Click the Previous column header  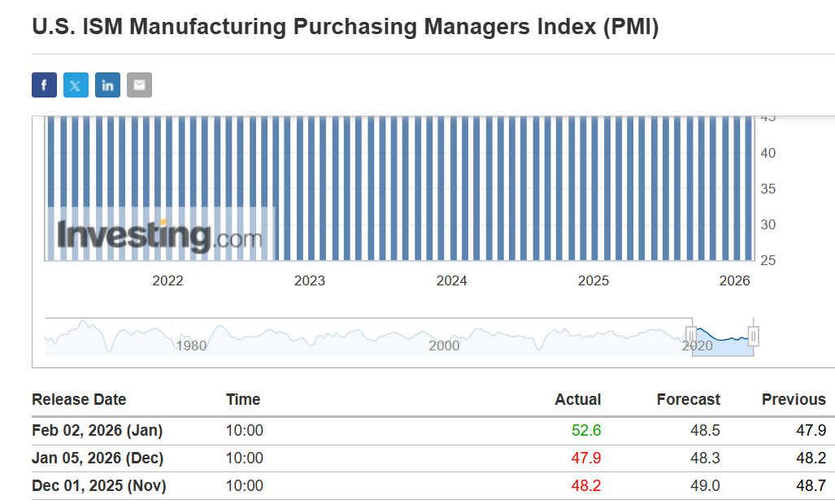point(793,399)
